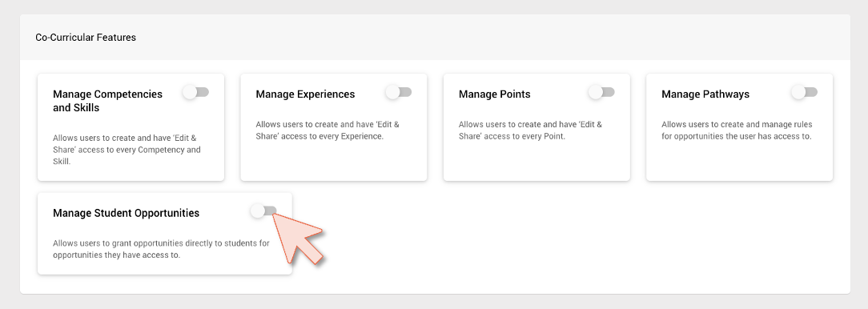Click empty space below Manage Points description
The width and height of the screenshot is (868, 309).
536,161
